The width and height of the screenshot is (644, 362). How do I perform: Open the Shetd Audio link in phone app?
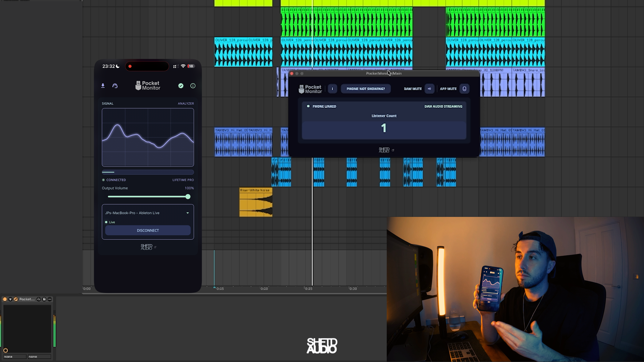coord(148,247)
